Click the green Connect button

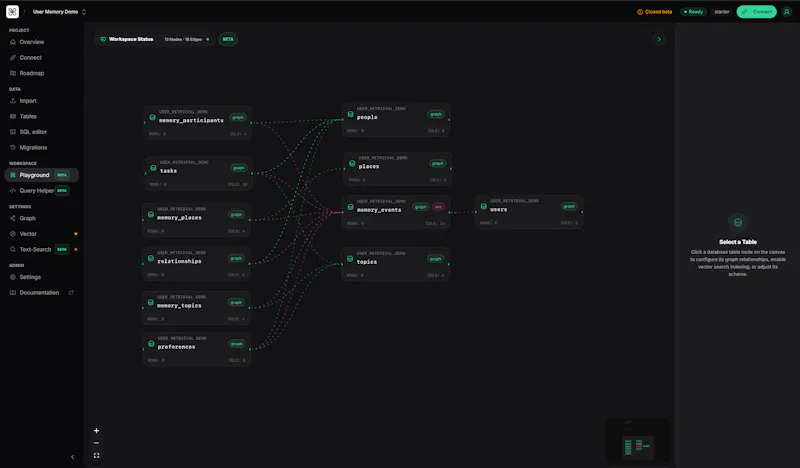757,12
